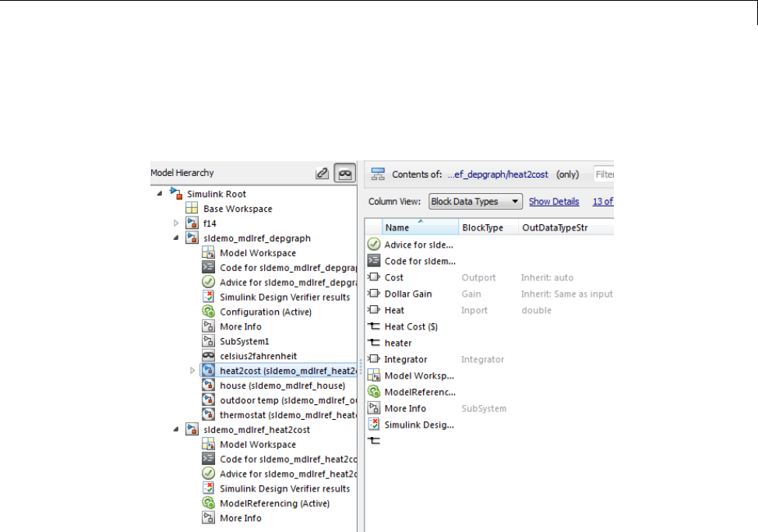This screenshot has height=532, width=758.
Task: Click the ModelReferencing (Active) gear icon
Action: 208,503
